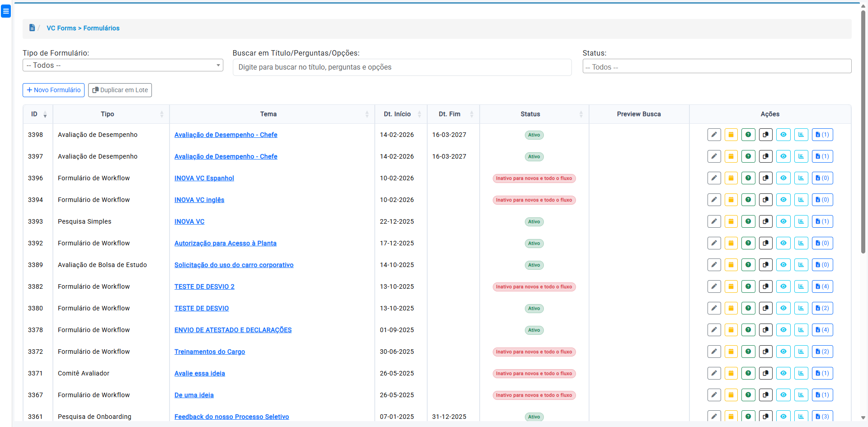The height and width of the screenshot is (427, 868).
Task: Click the pencil edit icon for form 3398
Action: (714, 135)
